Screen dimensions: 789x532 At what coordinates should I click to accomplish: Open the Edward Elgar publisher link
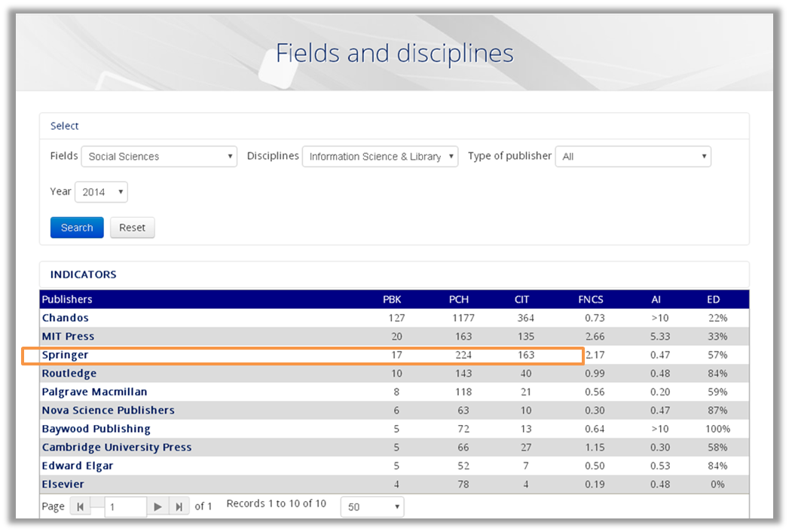pos(78,466)
